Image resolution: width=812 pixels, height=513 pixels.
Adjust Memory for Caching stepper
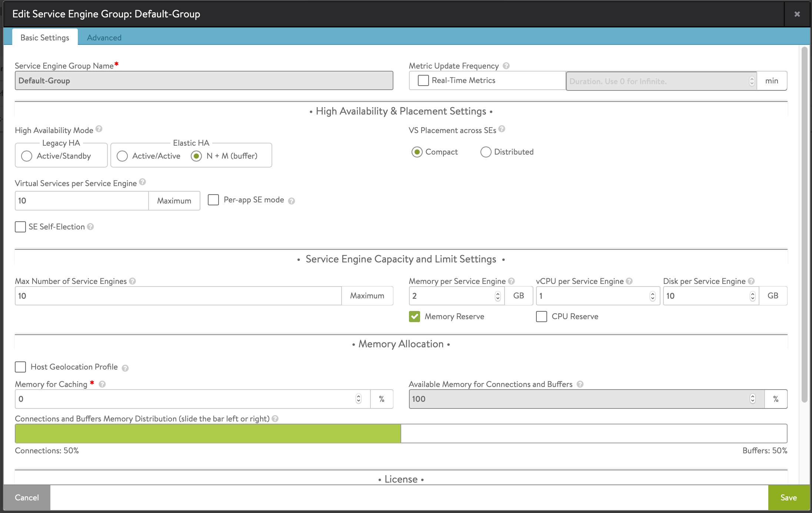point(359,399)
